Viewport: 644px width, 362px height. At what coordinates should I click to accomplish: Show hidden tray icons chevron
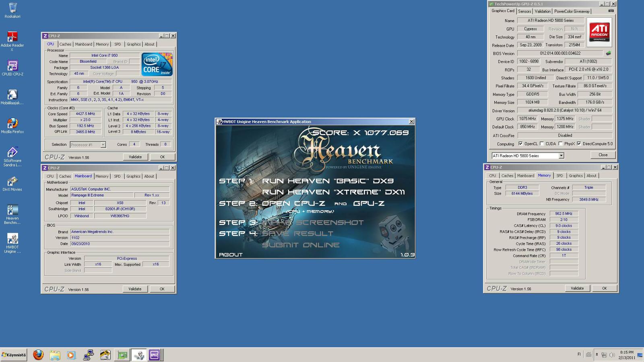(597, 355)
